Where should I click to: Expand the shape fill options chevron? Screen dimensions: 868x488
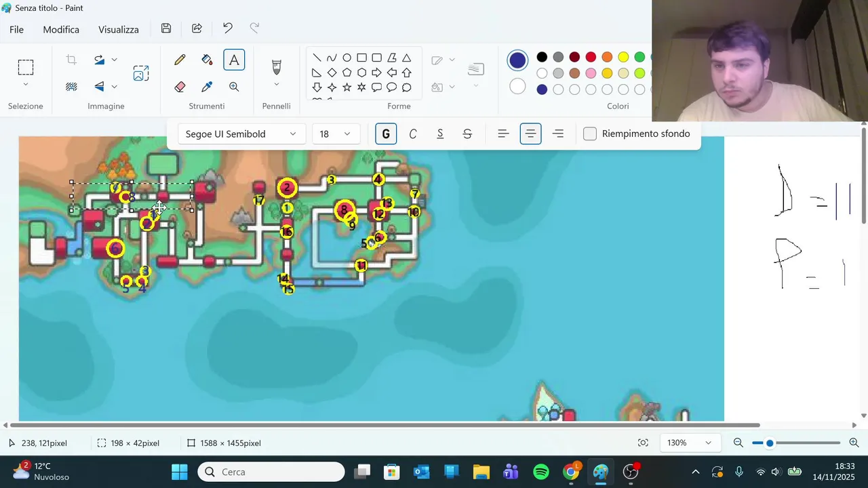[452, 87]
